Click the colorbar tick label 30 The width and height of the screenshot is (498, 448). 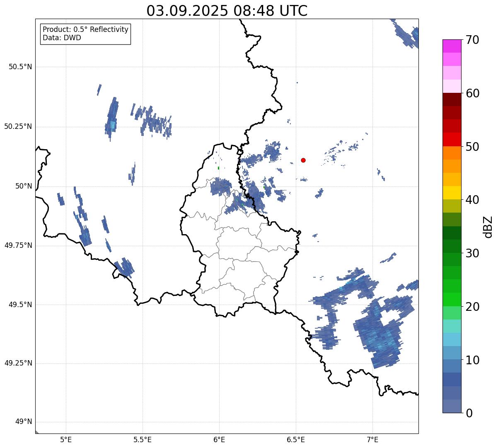click(472, 253)
